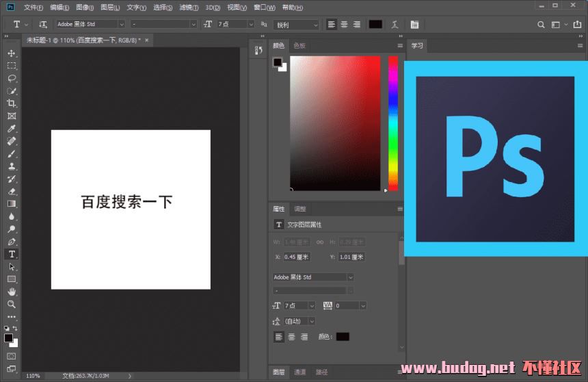
Task: Select the Blur tool
Action: click(x=12, y=216)
